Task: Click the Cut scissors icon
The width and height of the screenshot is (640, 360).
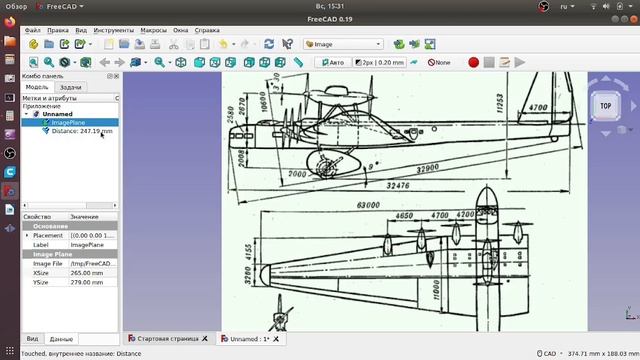Action: [174, 44]
